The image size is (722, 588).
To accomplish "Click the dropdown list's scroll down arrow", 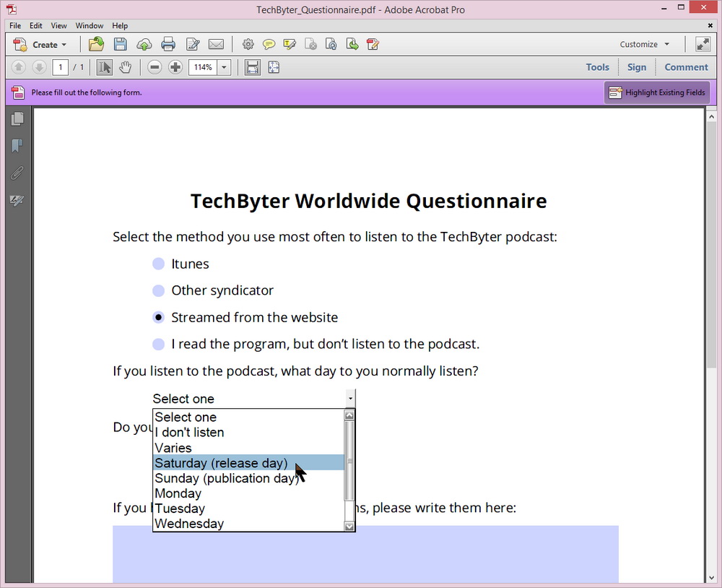I will coord(349,527).
